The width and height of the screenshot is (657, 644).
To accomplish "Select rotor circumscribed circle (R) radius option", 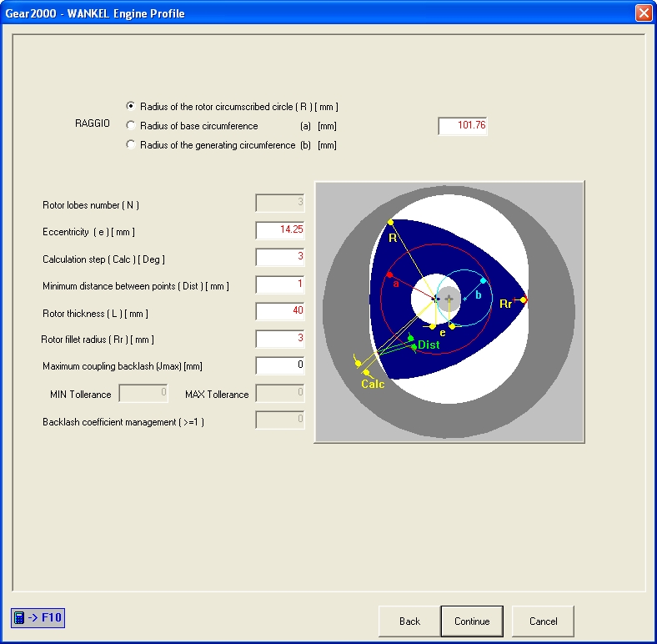I will tap(232, 107).
